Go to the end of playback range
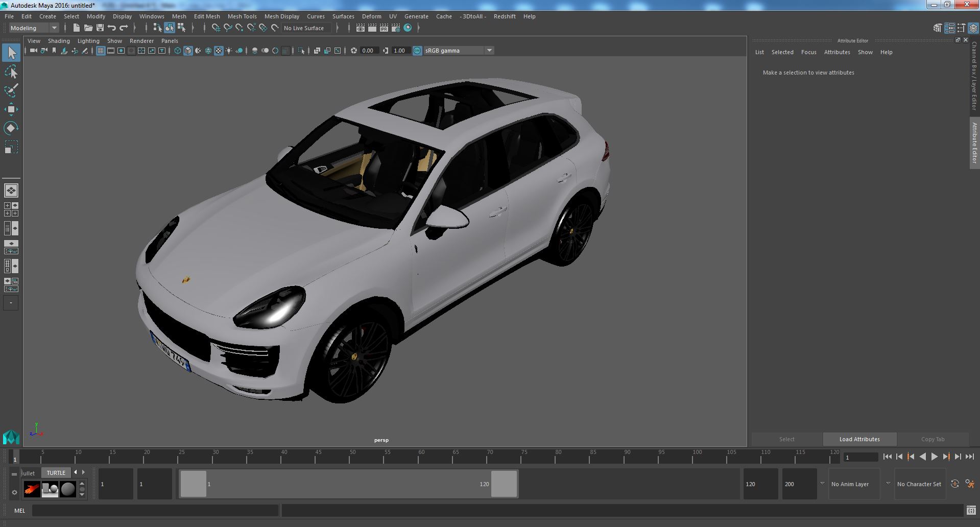 pyautogui.click(x=969, y=457)
